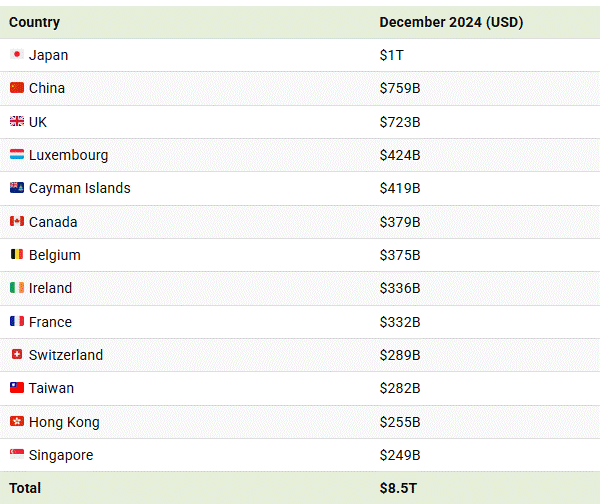Click the Japan flag icon
The height and width of the screenshot is (504, 600).
pyautogui.click(x=17, y=55)
